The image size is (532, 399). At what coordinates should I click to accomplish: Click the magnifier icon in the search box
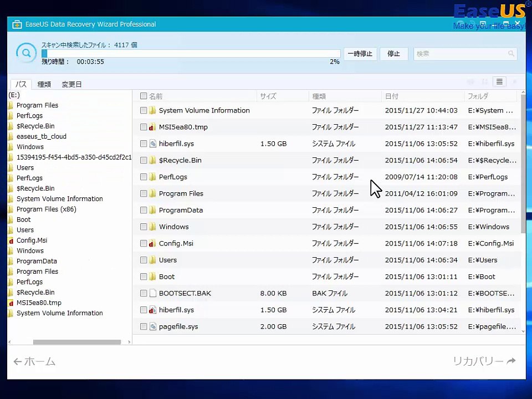pos(511,54)
